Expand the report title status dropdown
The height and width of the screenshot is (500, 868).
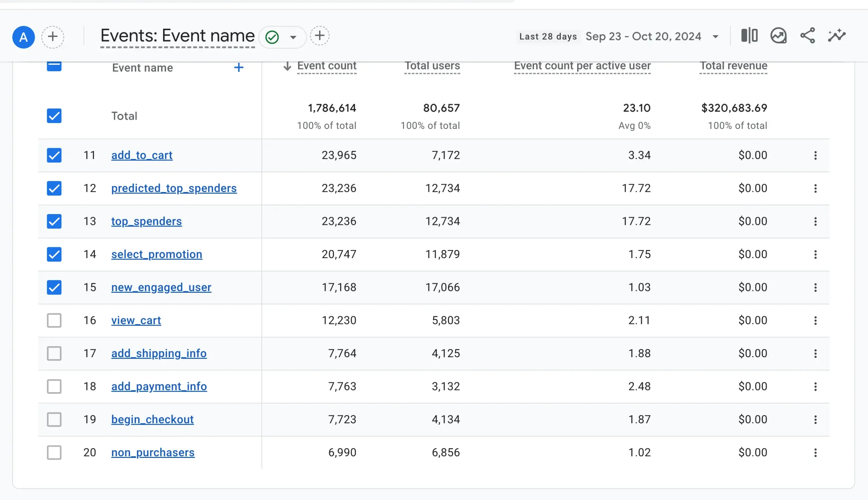coord(293,37)
